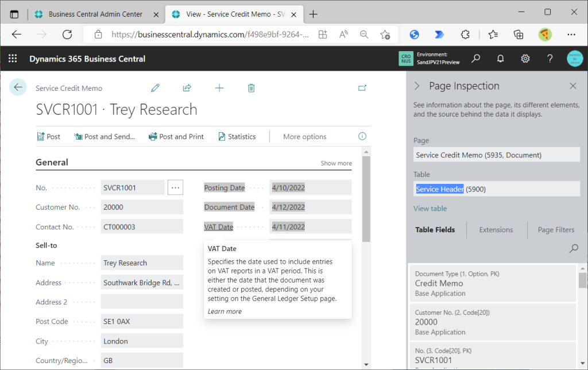Open the share icon in page header
Image resolution: width=588 pixels, height=370 pixels.
click(187, 88)
